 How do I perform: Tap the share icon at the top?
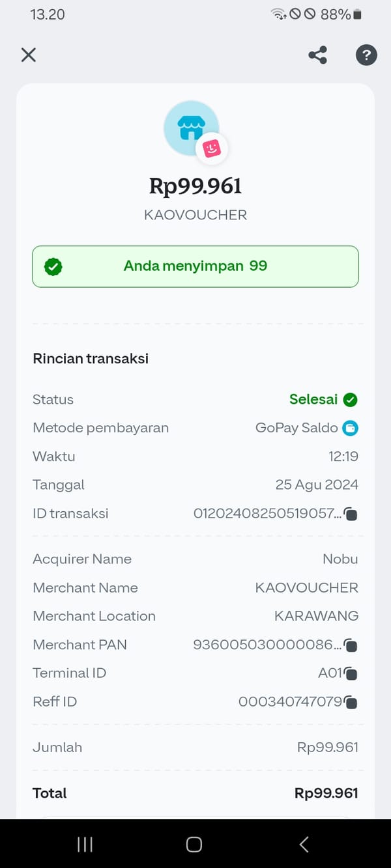click(x=317, y=55)
